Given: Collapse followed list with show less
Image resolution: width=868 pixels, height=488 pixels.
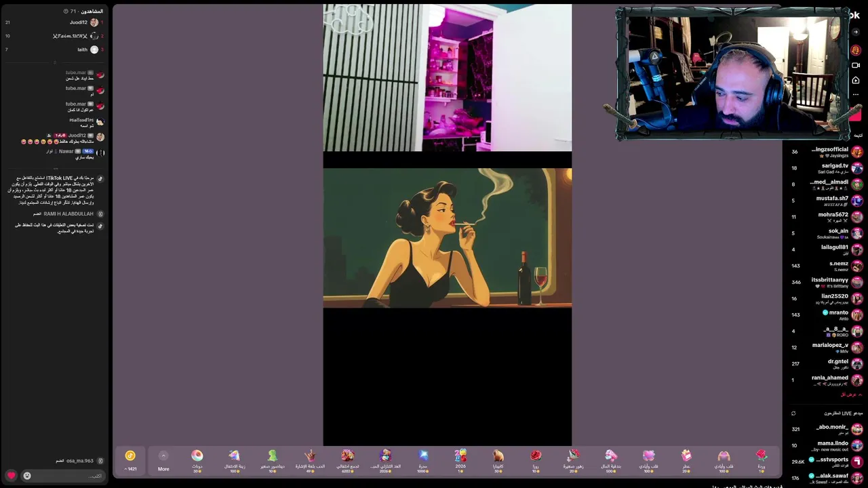Looking at the screenshot, I should (851, 394).
